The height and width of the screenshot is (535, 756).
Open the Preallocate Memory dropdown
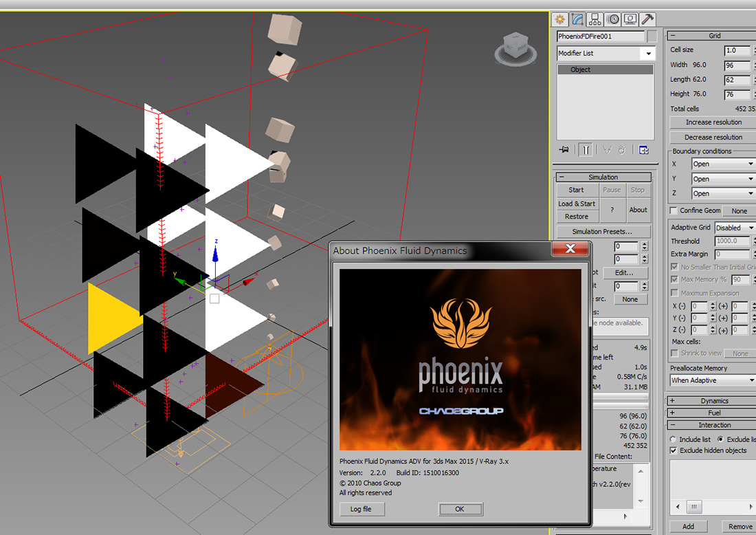click(x=713, y=381)
